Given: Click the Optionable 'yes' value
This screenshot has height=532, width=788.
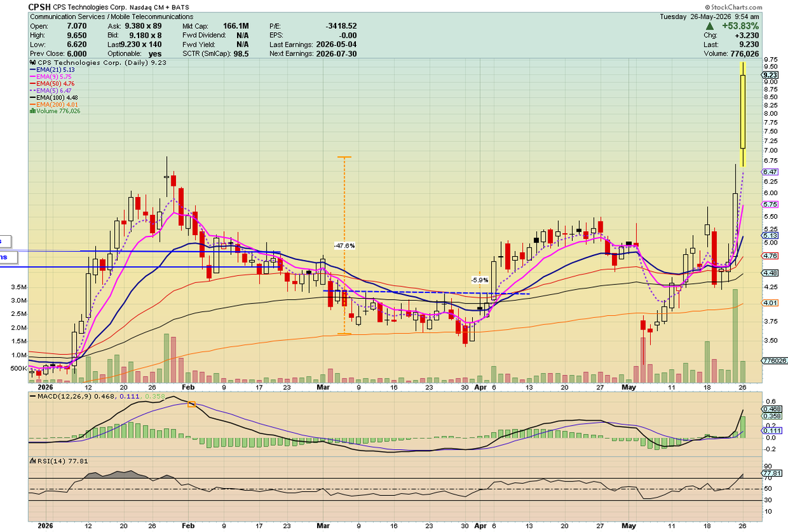Looking at the screenshot, I should [x=155, y=53].
